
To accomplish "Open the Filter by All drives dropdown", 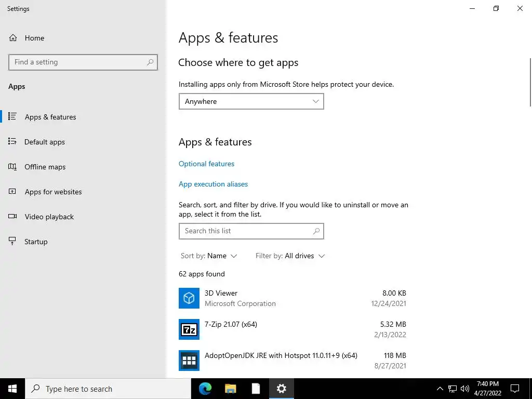I will coord(290,256).
